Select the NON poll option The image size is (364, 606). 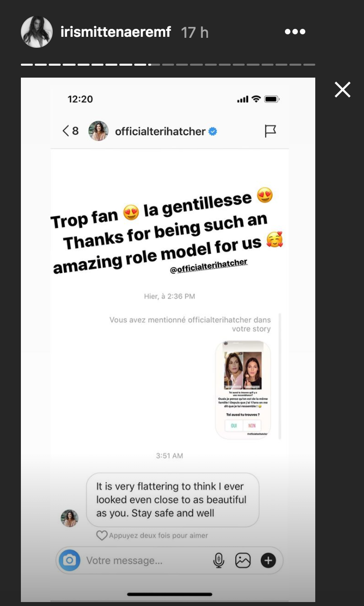coord(252,426)
